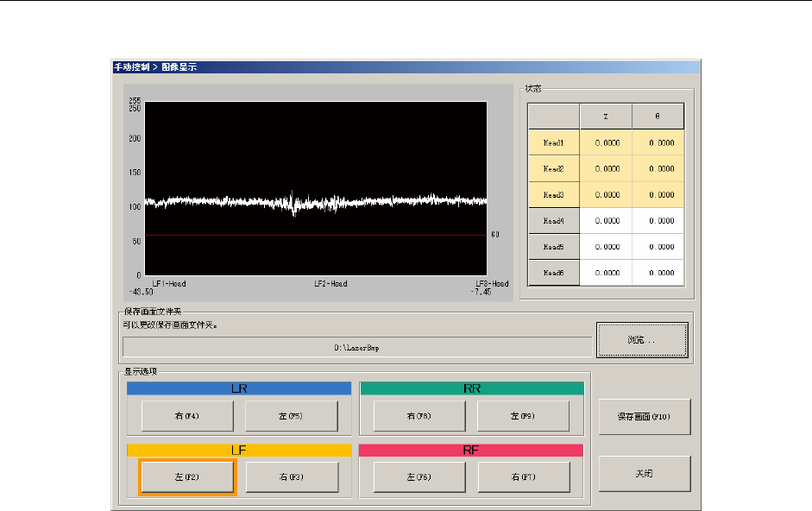Click the Z column header
812x511 pixels.
click(606, 117)
